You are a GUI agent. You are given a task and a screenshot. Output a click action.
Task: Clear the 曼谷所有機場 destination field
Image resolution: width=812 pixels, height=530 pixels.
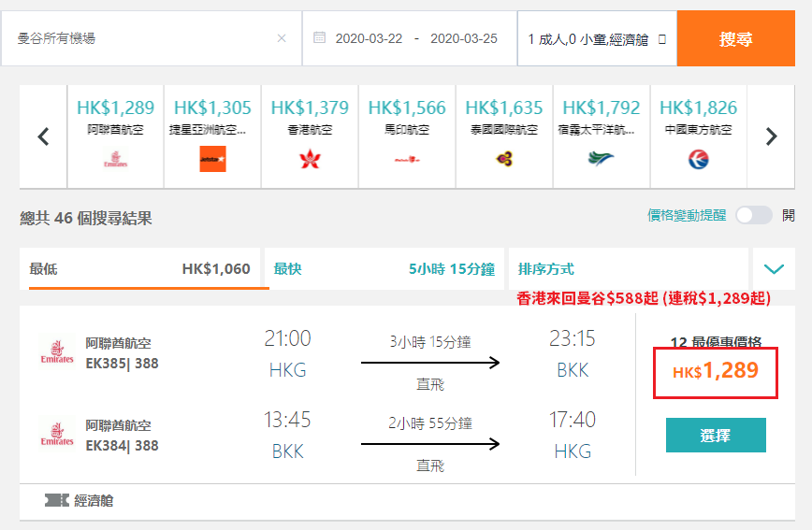tap(282, 38)
